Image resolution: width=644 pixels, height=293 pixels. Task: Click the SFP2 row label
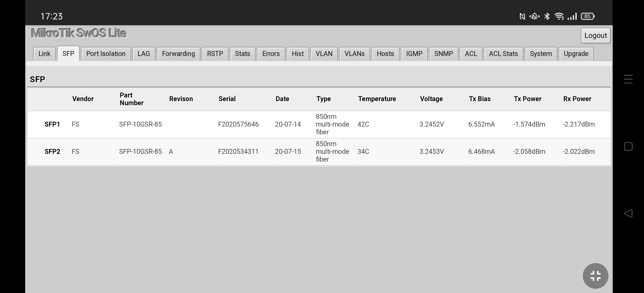(x=52, y=152)
